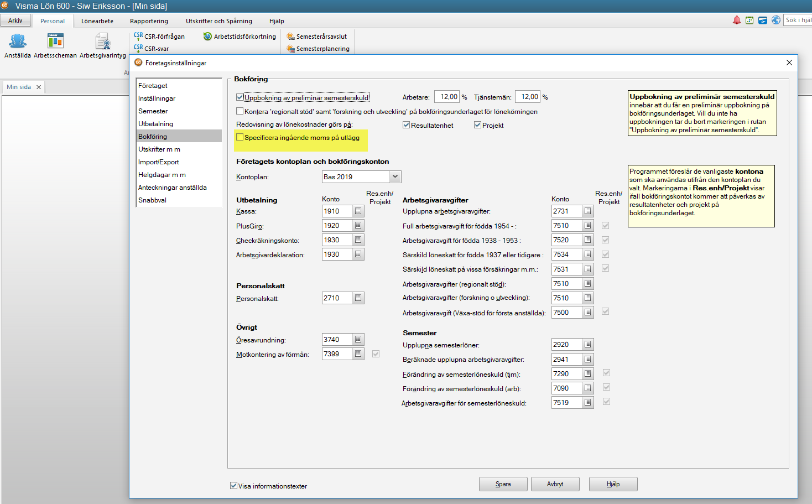This screenshot has width=812, height=504.
Task: Enable Kontera 'regionalt stöd' checkbox
Action: coord(240,111)
